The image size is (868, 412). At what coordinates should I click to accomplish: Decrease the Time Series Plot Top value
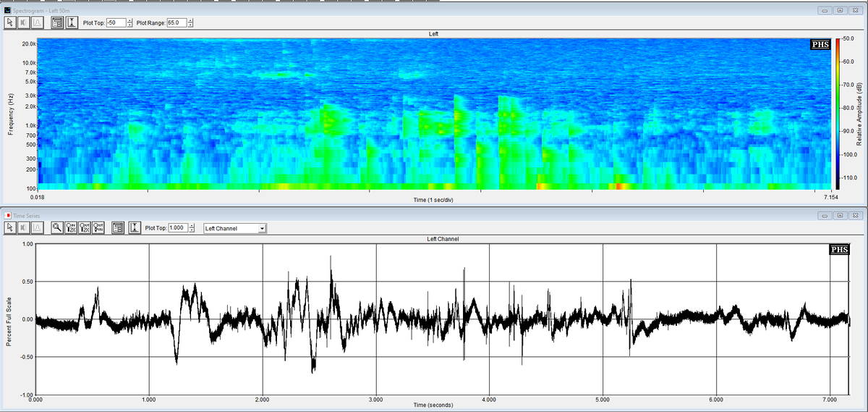(x=192, y=231)
